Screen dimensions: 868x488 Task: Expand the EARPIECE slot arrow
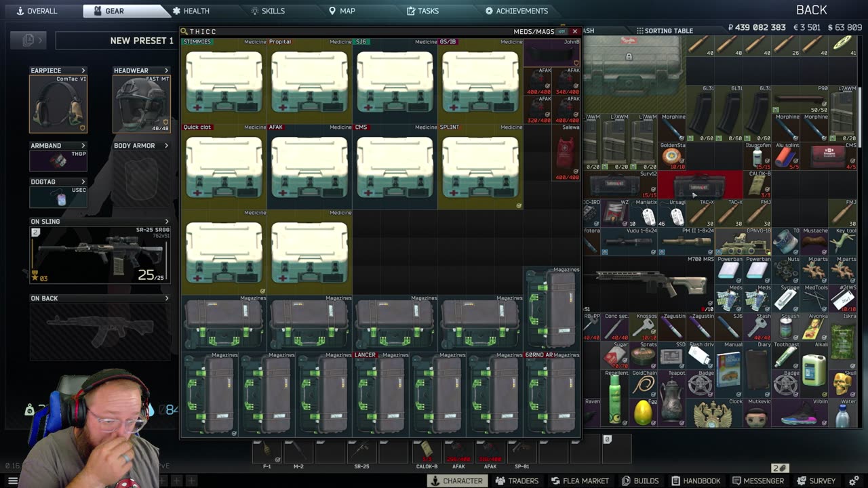click(x=83, y=70)
